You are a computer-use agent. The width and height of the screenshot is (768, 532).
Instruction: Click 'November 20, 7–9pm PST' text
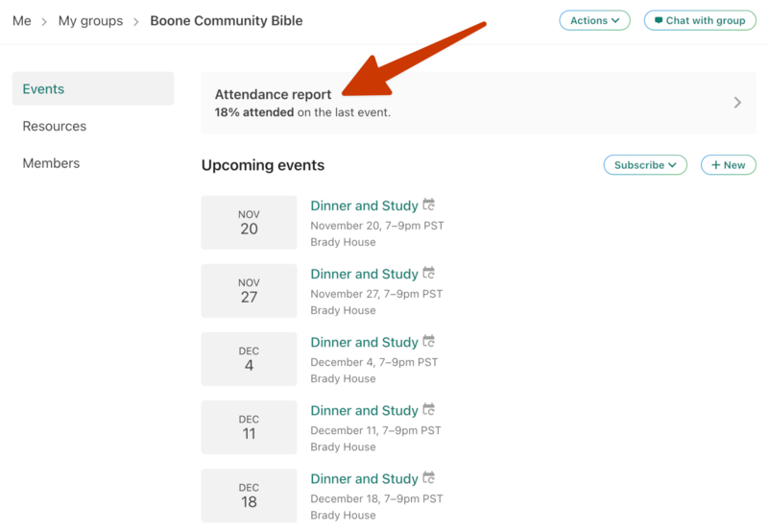(377, 226)
